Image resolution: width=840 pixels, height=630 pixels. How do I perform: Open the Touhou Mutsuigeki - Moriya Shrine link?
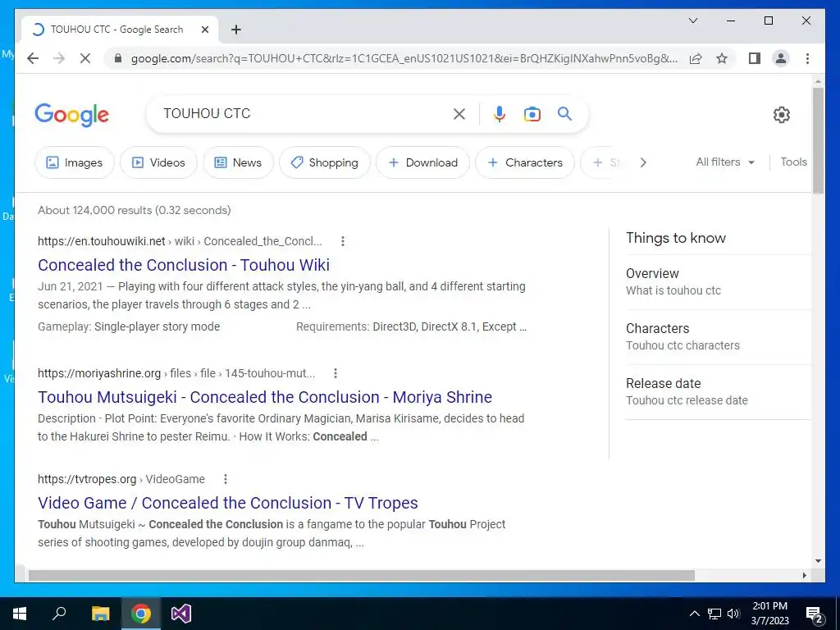point(265,397)
